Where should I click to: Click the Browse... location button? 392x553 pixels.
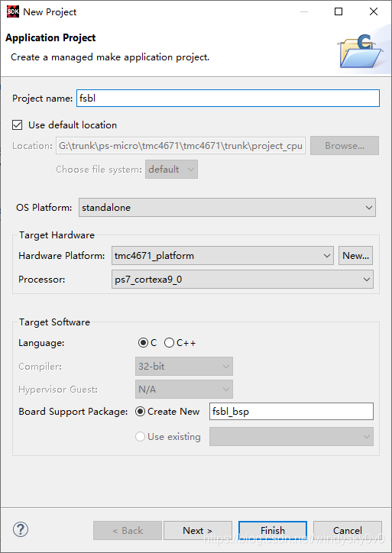(x=345, y=146)
